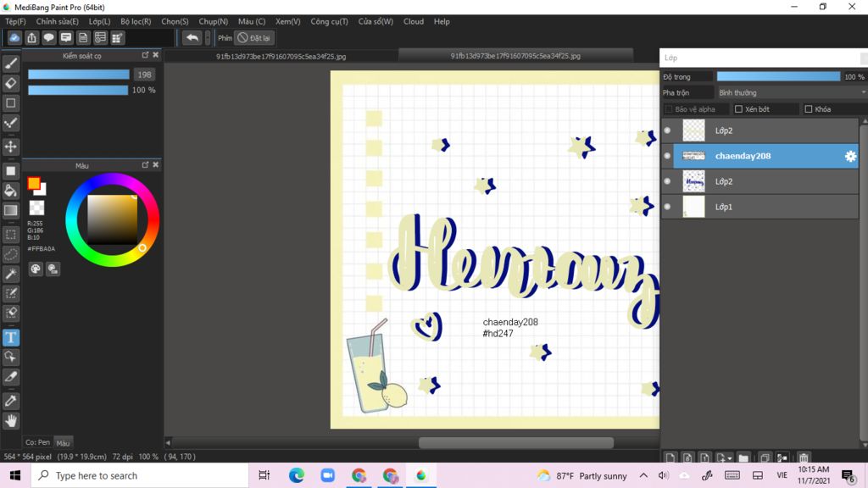Click the #FFBA0A hex color text

[42, 249]
